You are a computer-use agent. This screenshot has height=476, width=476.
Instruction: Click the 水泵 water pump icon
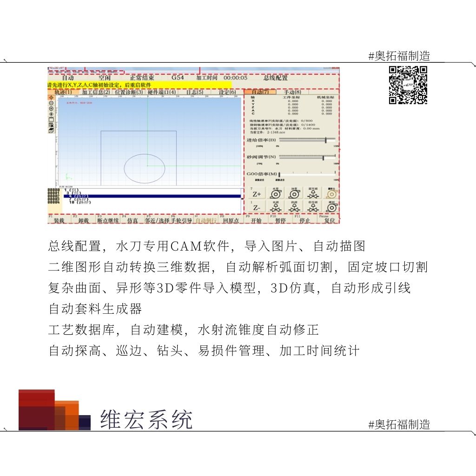pyautogui.click(x=275, y=194)
